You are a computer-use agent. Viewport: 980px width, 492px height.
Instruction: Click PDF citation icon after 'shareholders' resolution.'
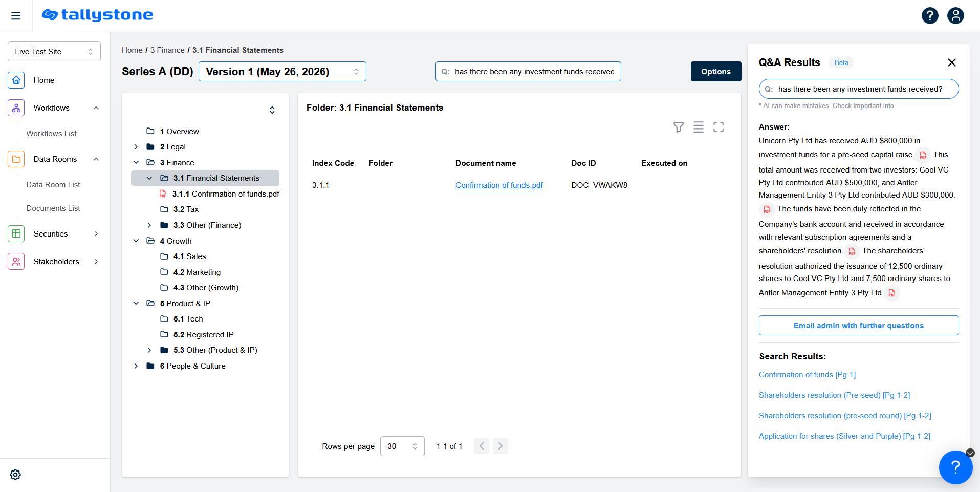[852, 251]
